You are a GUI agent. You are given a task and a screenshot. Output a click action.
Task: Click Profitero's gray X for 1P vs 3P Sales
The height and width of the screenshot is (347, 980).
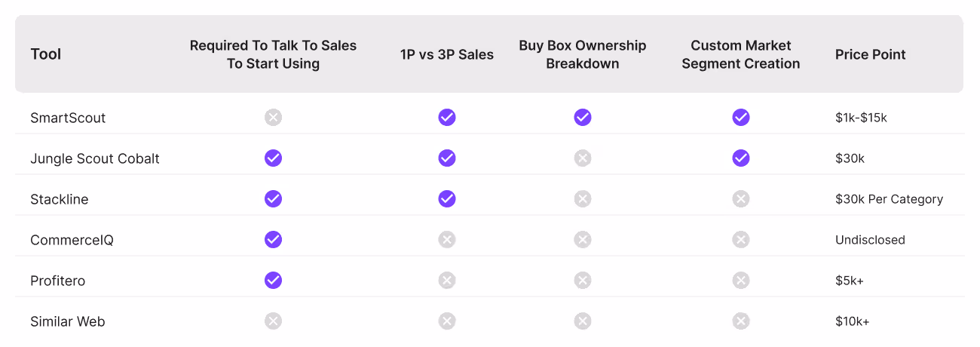coord(447,280)
